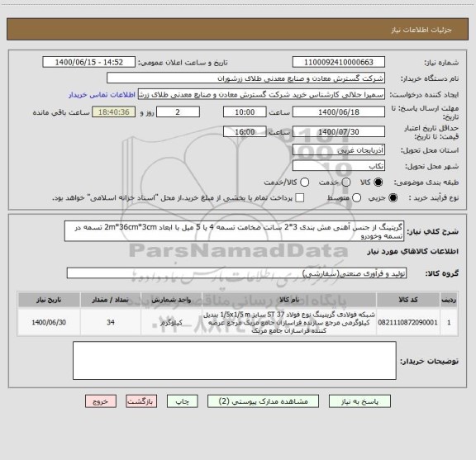Screen dimensions: 476x460
Task: Select the متوسط purchase type radio
Action: point(356,198)
